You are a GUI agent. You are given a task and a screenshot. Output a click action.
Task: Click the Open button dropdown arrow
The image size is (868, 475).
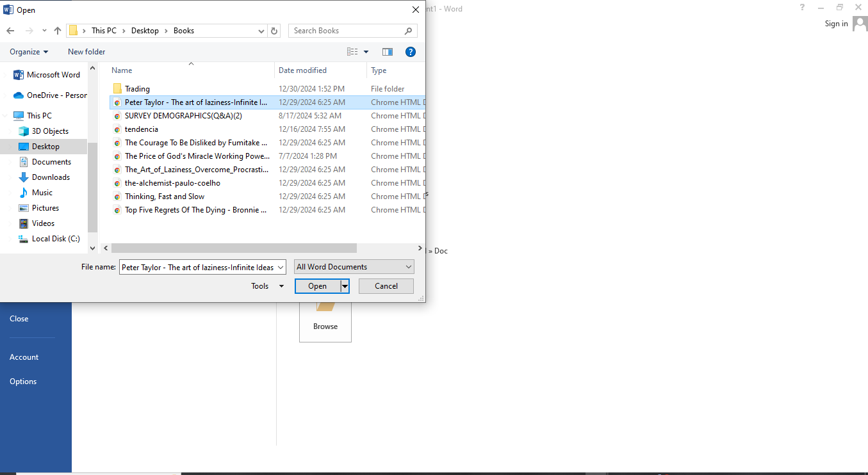coord(345,286)
